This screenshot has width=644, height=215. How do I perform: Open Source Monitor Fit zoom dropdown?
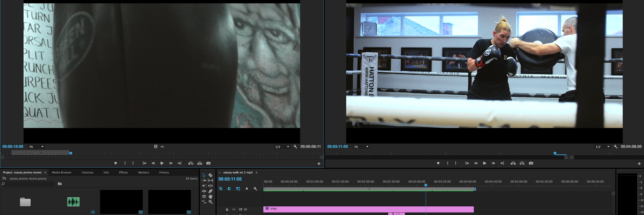click(x=36, y=147)
